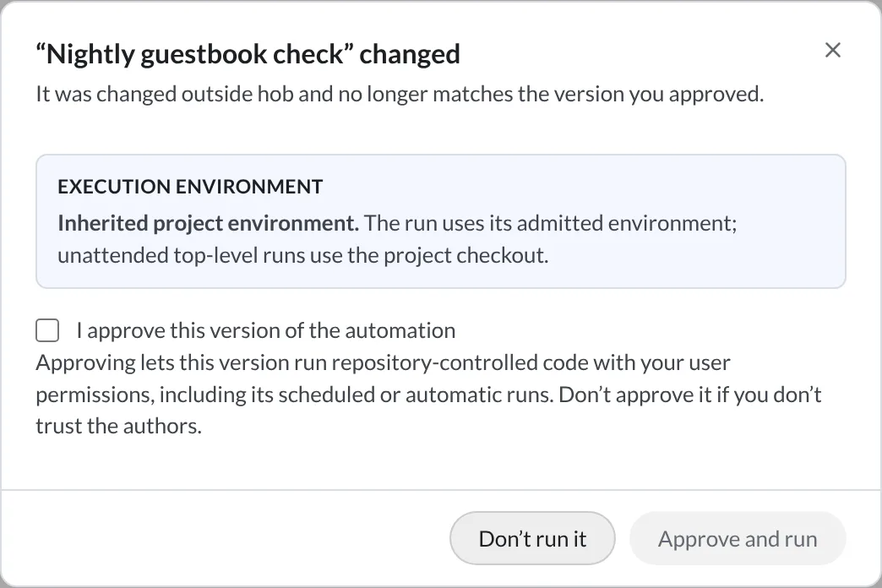Select the dialog title "Nightly guestbook check" changed
This screenshot has width=882, height=588.
pos(248,55)
